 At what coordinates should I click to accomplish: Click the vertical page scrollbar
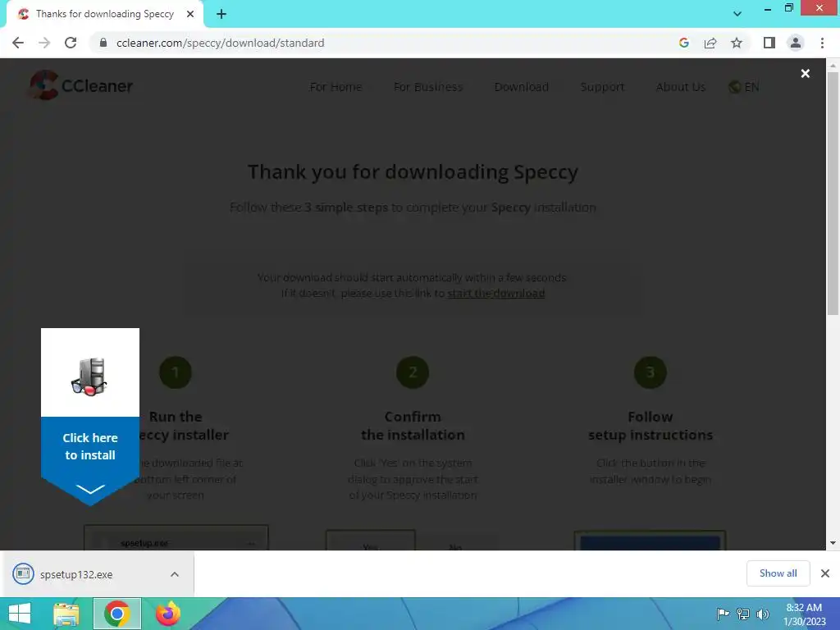pyautogui.click(x=833, y=193)
